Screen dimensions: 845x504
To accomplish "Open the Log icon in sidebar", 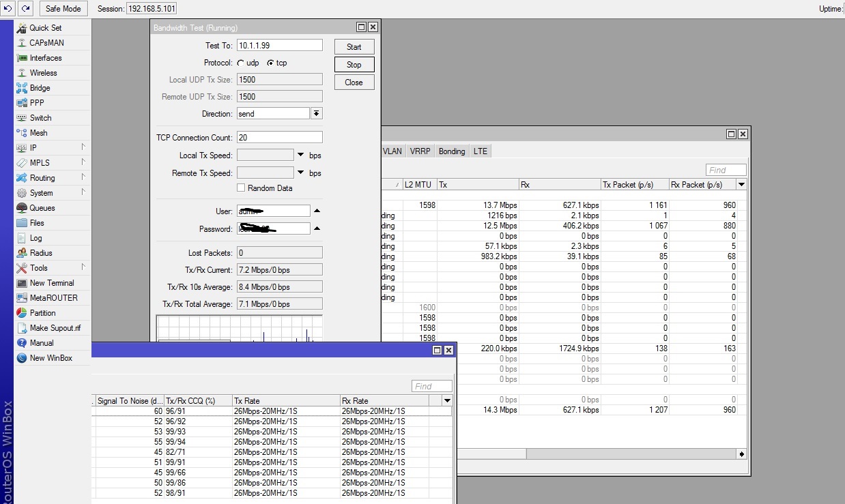I will pos(22,238).
